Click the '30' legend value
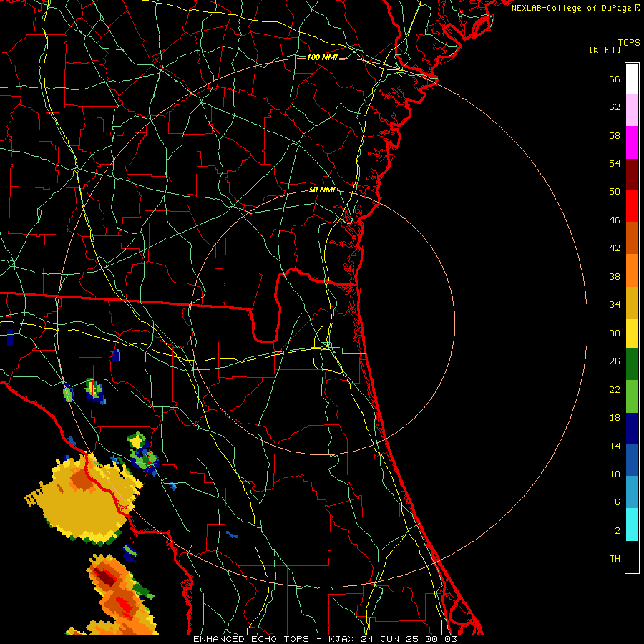The width and height of the screenshot is (644, 644). pos(615,333)
